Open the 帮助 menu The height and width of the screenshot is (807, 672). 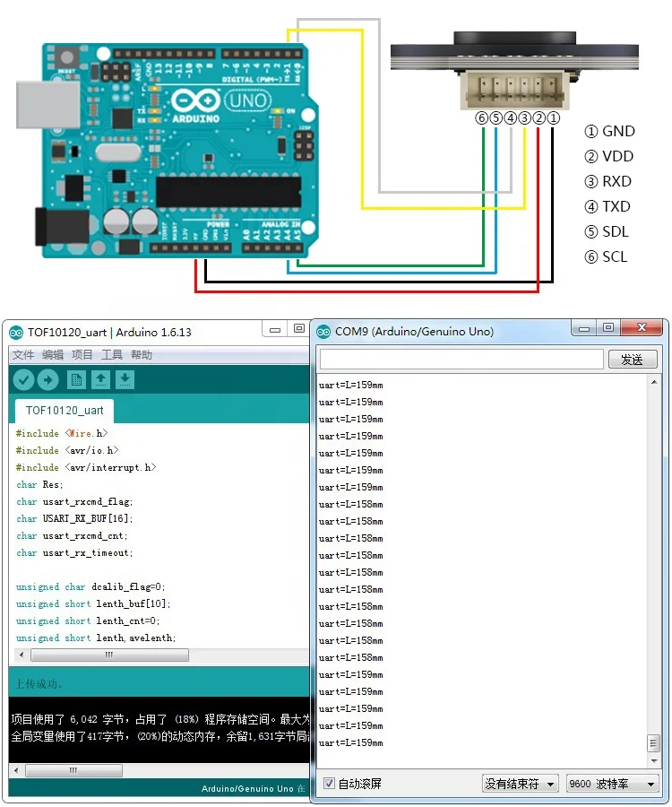tap(141, 355)
